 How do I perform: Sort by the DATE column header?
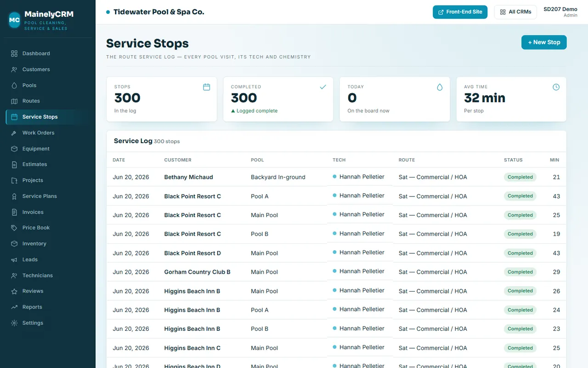[x=119, y=160]
